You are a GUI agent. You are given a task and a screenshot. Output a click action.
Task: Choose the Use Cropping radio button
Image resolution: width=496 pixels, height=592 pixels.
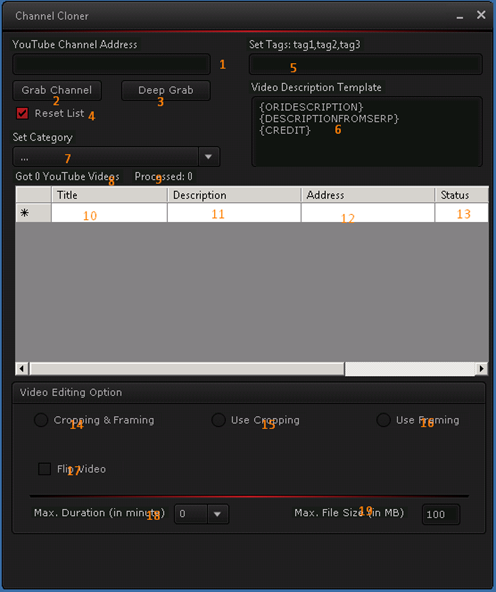click(x=218, y=420)
